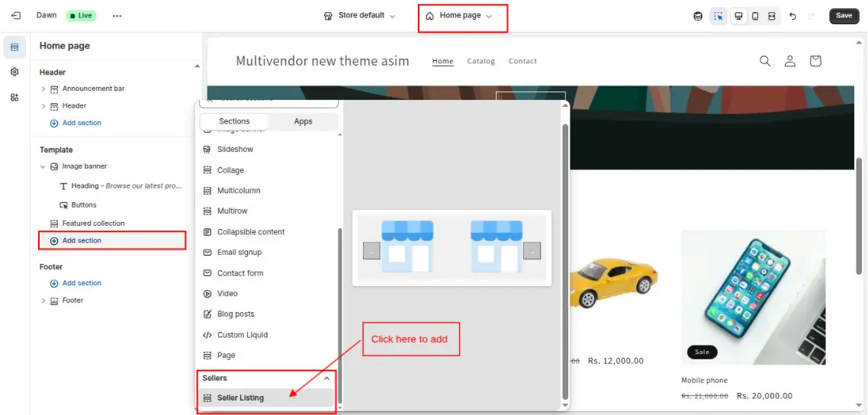Image resolution: width=868 pixels, height=415 pixels.
Task: Click the Sale badge on Mobile phone
Action: pos(702,352)
